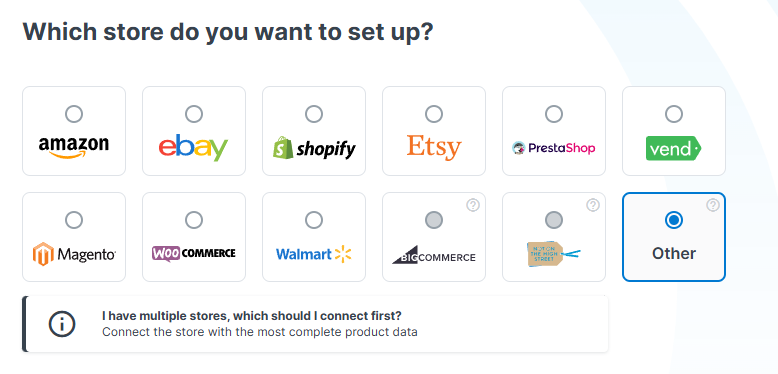Image resolution: width=778 pixels, height=374 pixels.
Task: Select the Walmart radio button
Action: pyautogui.click(x=314, y=220)
